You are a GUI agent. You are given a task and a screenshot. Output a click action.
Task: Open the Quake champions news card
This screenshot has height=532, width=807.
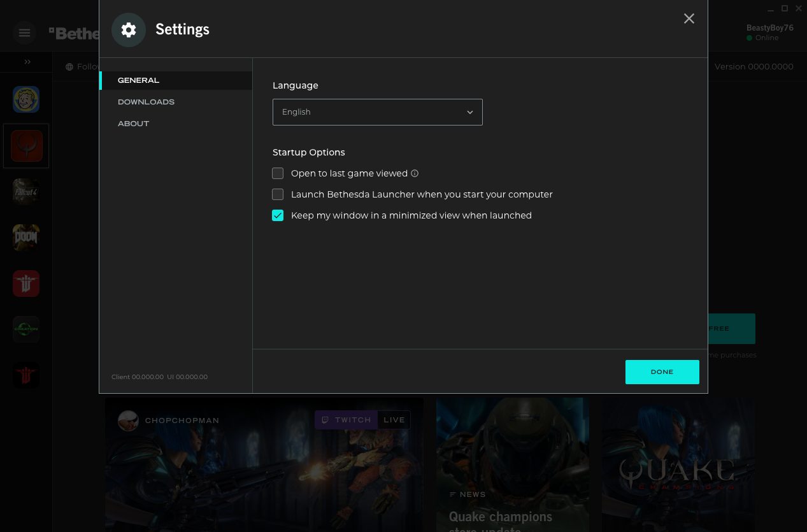[513, 465]
